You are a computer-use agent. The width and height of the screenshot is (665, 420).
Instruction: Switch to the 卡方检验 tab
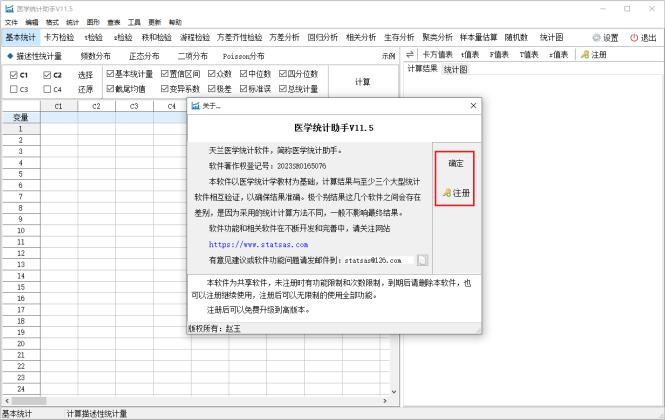pos(59,37)
